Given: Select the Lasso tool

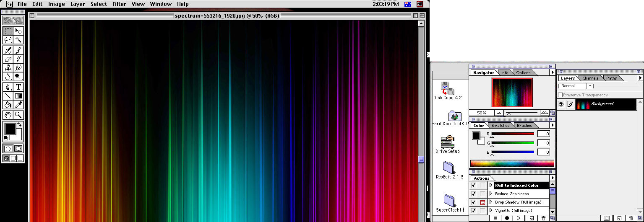Looking at the screenshot, I should tap(8, 40).
